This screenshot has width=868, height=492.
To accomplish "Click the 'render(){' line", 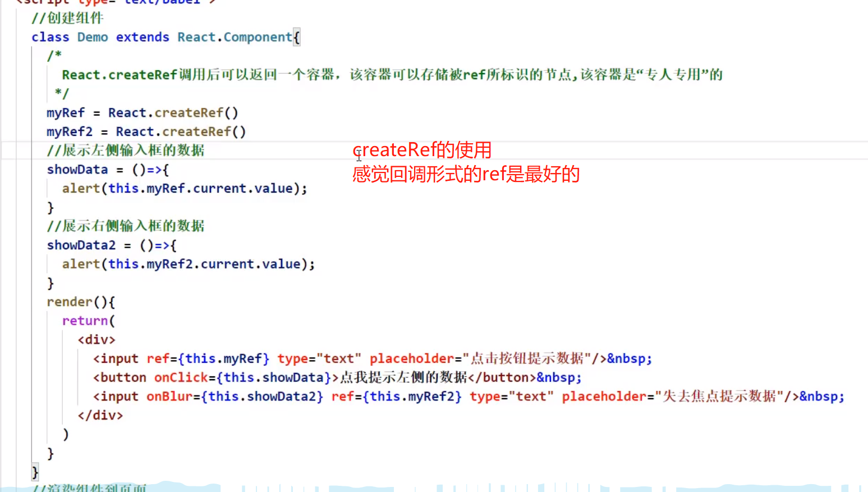I will tap(81, 302).
